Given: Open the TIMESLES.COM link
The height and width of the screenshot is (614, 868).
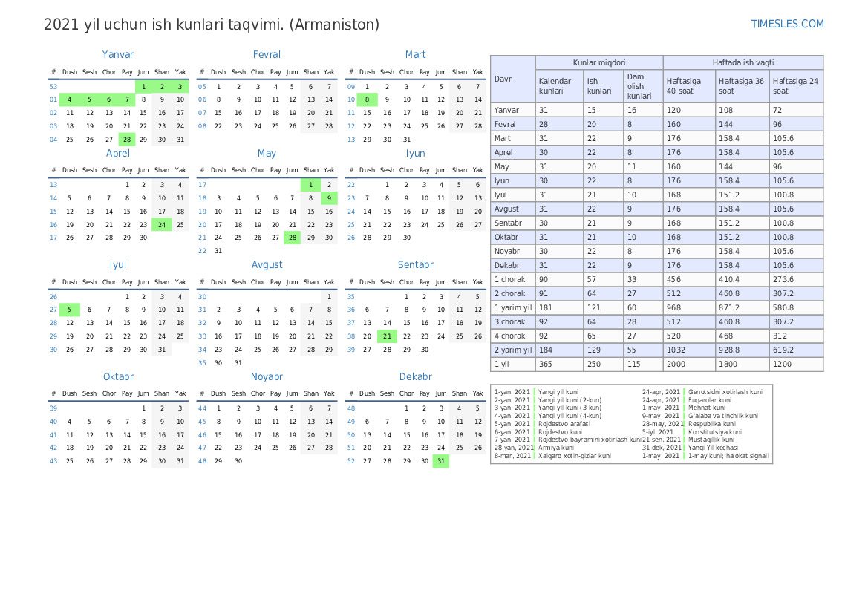Looking at the screenshot, I should coord(787,24).
